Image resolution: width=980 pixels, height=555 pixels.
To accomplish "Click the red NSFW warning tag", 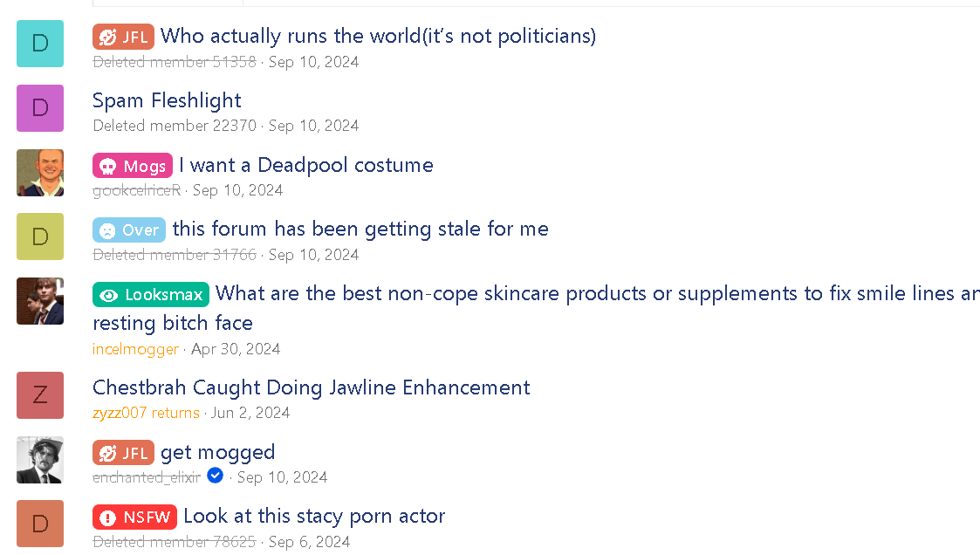I will point(134,517).
